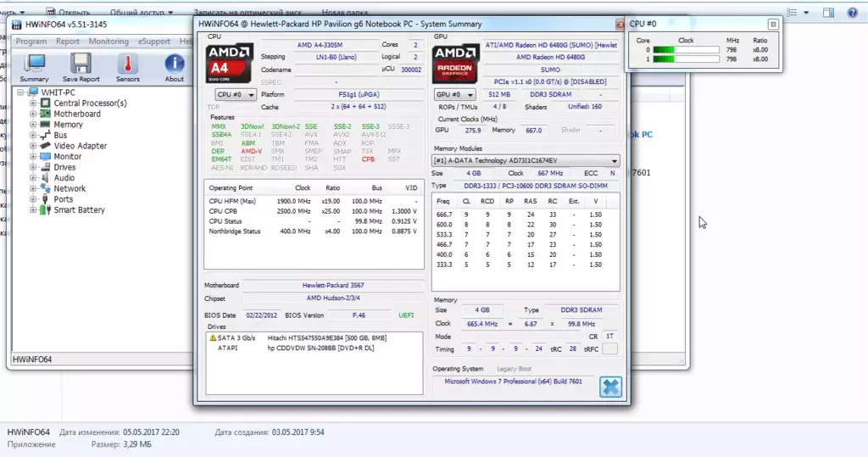Select Video Adapter tree item
Image resolution: width=868 pixels, height=457 pixels.
pyautogui.click(x=81, y=146)
